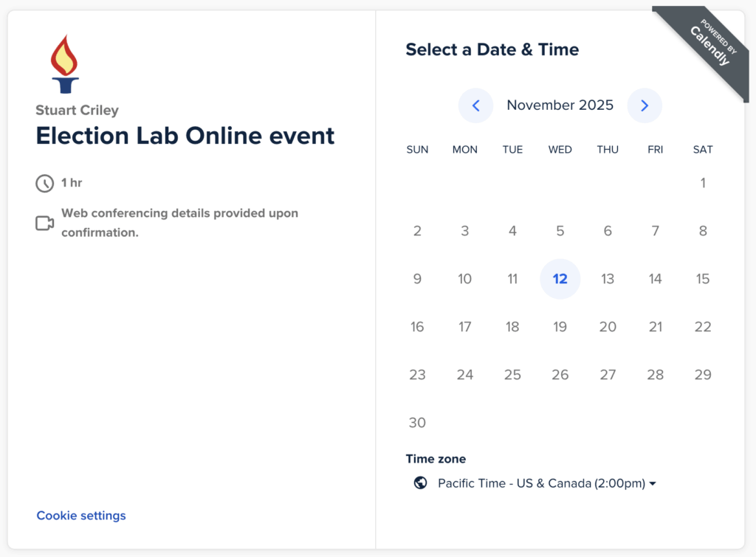This screenshot has width=756, height=557.
Task: Click the caret arrow after the 2:00pm label
Action: pyautogui.click(x=653, y=483)
